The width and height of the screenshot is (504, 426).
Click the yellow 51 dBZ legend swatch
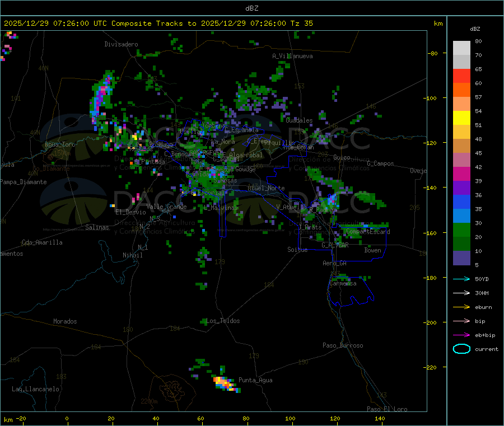[x=461, y=118]
